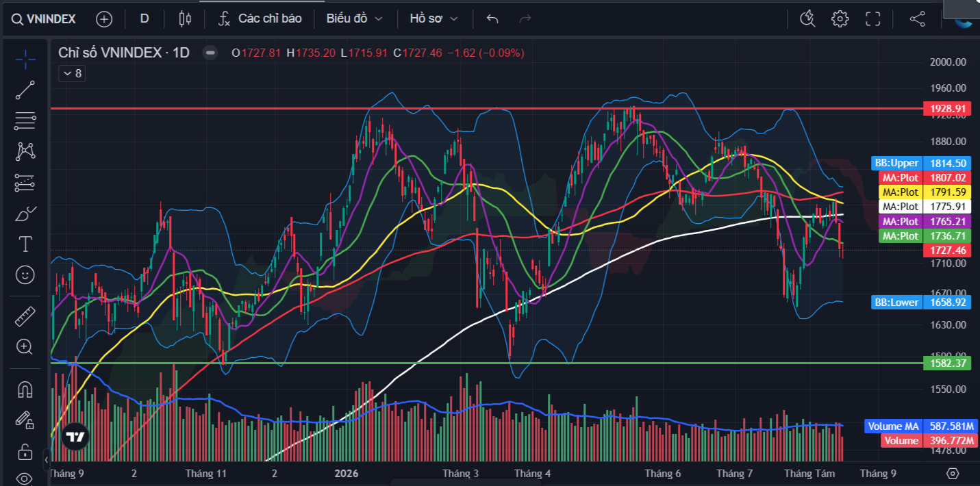Expand the collapsed left panel arrow
The width and height of the screenshot is (980, 486).
[x=47, y=459]
